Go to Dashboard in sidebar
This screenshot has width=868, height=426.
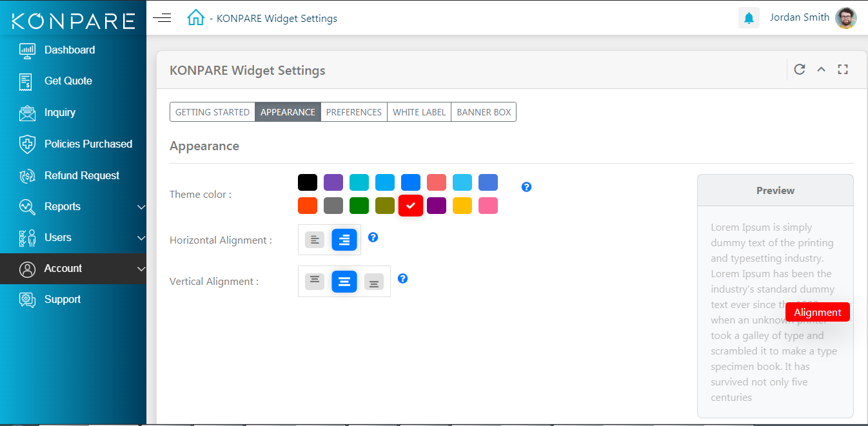[x=70, y=50]
